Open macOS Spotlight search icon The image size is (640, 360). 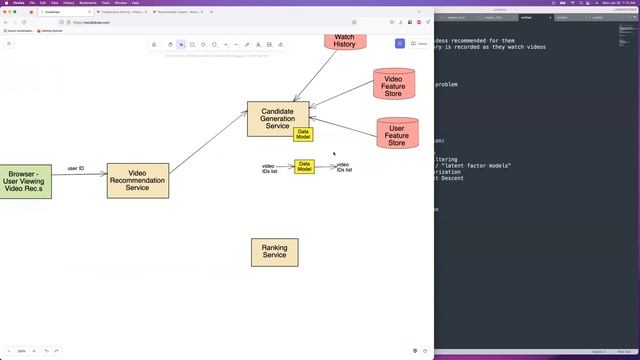[580, 3]
